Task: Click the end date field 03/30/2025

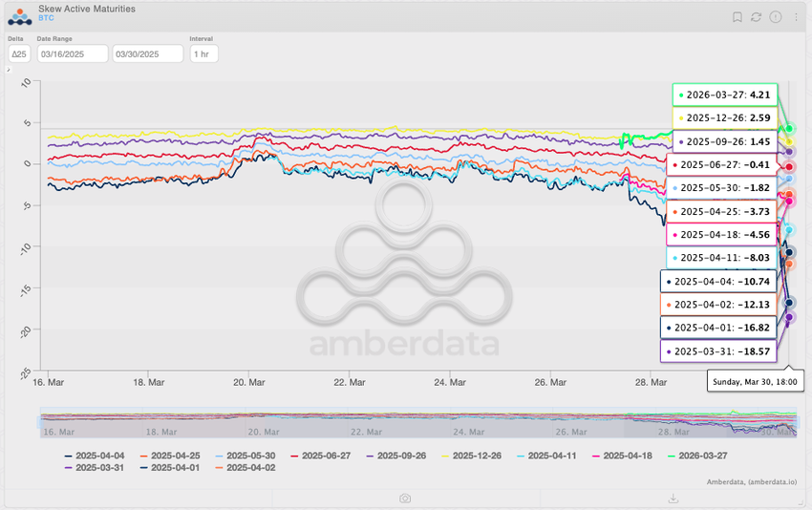Action: (148, 53)
